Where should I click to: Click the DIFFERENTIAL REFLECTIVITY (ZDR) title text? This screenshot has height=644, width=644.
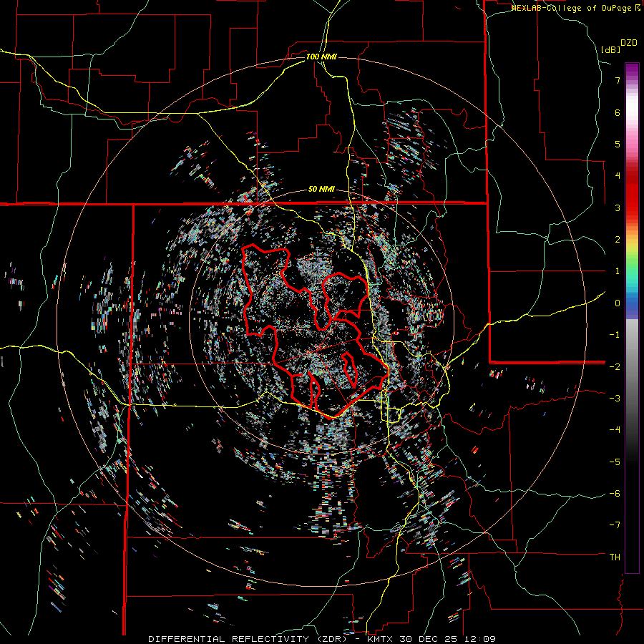pyautogui.click(x=249, y=639)
